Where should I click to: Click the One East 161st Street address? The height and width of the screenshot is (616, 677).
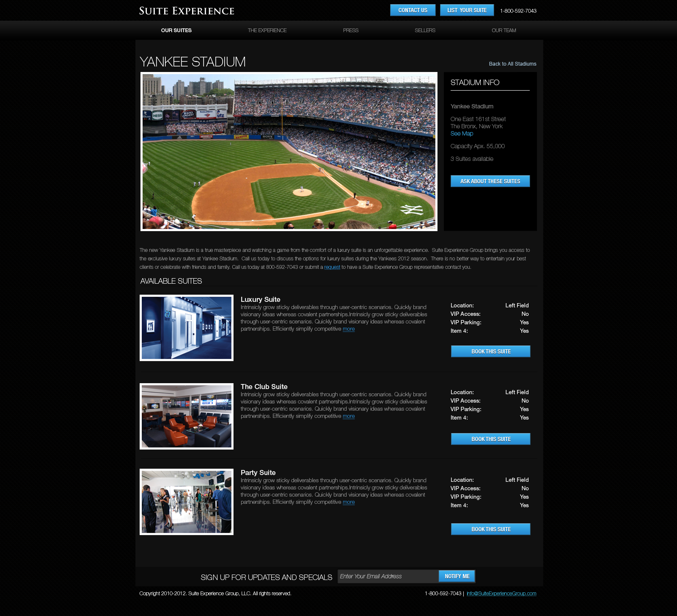478,119
